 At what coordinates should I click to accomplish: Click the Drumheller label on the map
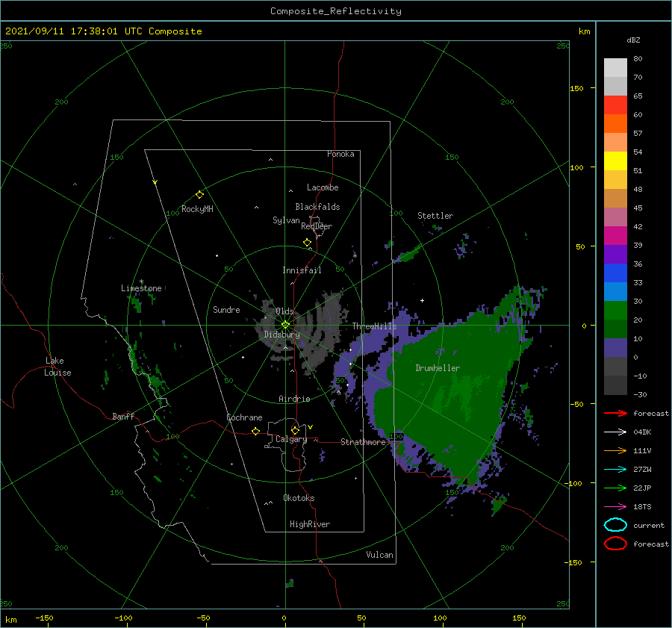click(438, 368)
